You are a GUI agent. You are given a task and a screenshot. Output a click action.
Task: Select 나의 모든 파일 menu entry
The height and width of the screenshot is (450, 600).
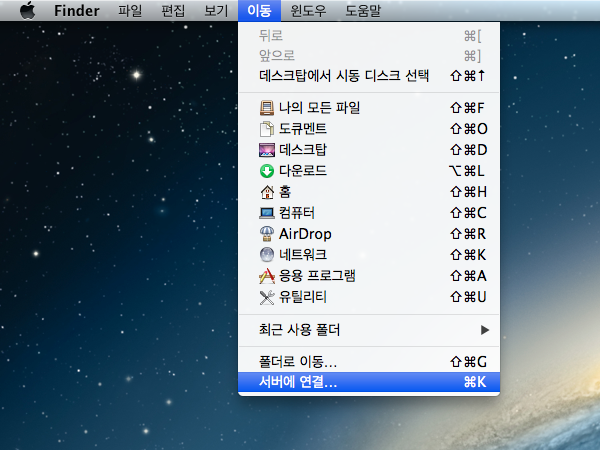point(369,108)
